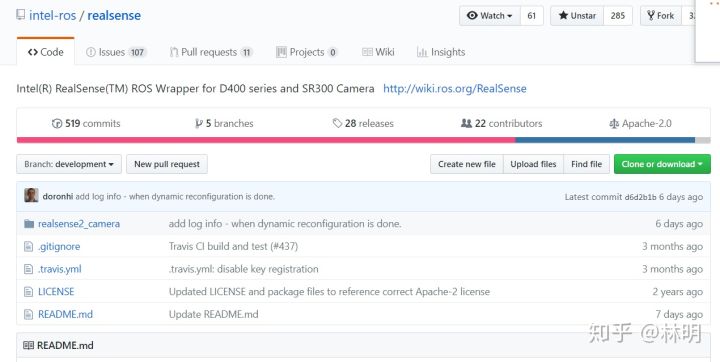Open the .travis.yml file

pyautogui.click(x=60, y=269)
